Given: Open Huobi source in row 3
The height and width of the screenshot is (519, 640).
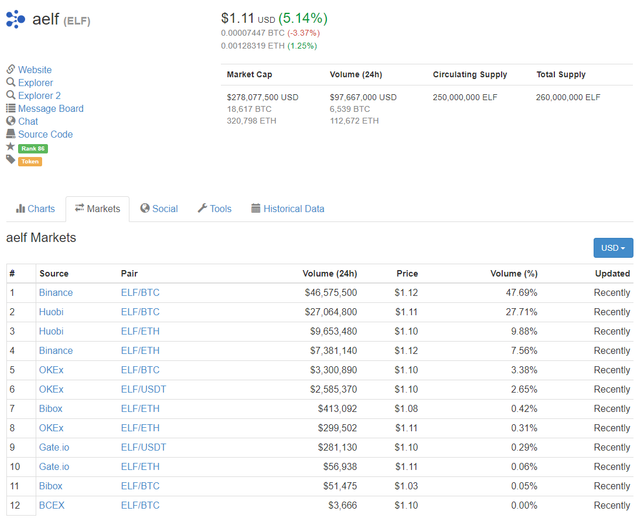Looking at the screenshot, I should [51, 331].
